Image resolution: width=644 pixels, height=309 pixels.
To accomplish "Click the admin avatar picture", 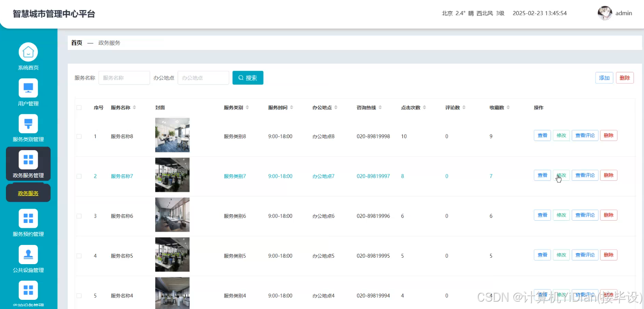I will pos(605,13).
